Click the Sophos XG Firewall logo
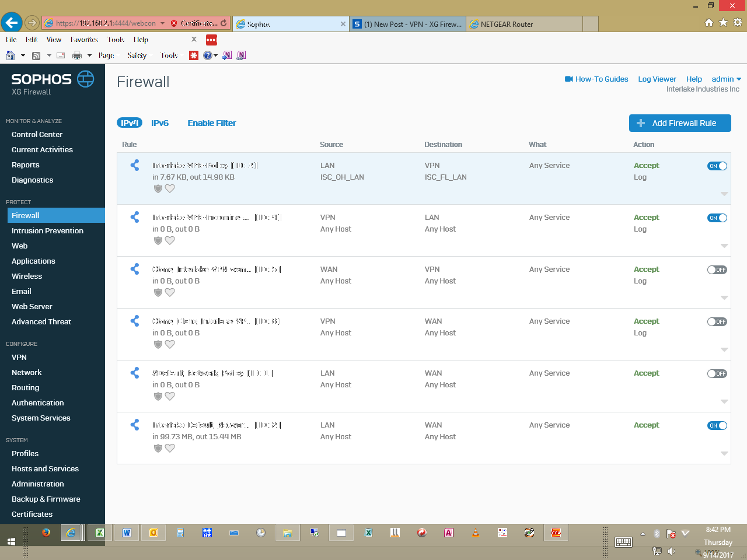The width and height of the screenshot is (747, 560). coord(53,83)
